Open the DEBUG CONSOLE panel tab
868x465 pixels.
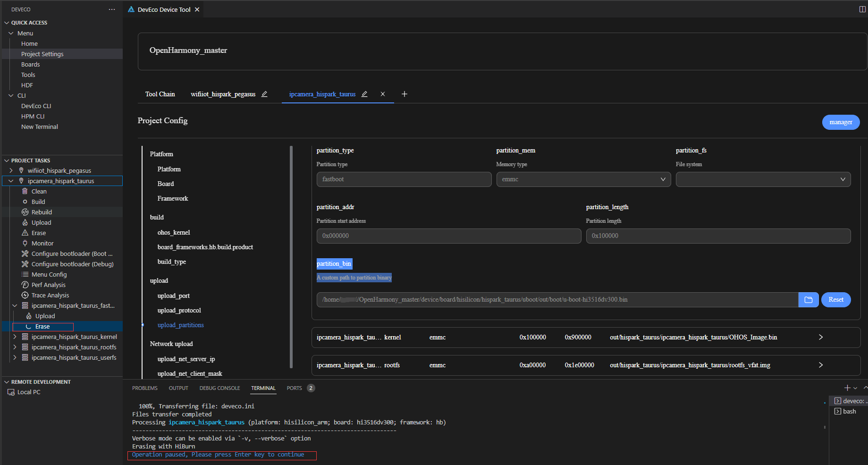point(219,388)
